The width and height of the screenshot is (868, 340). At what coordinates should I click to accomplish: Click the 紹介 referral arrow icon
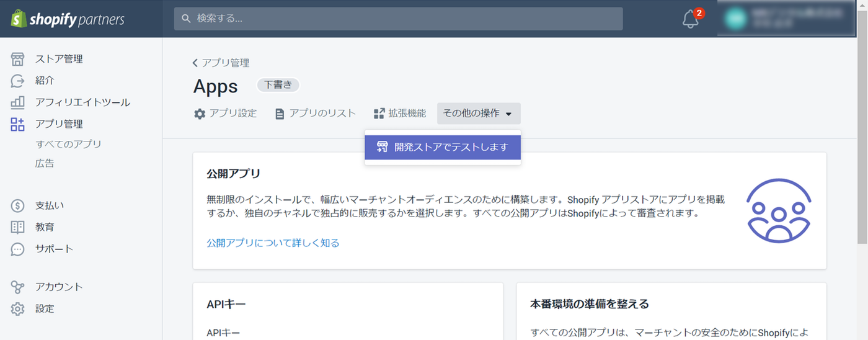pyautogui.click(x=17, y=81)
